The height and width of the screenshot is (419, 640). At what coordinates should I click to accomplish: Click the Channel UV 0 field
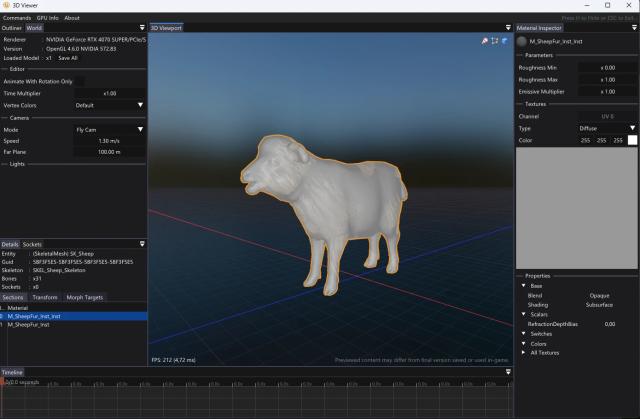(607, 116)
